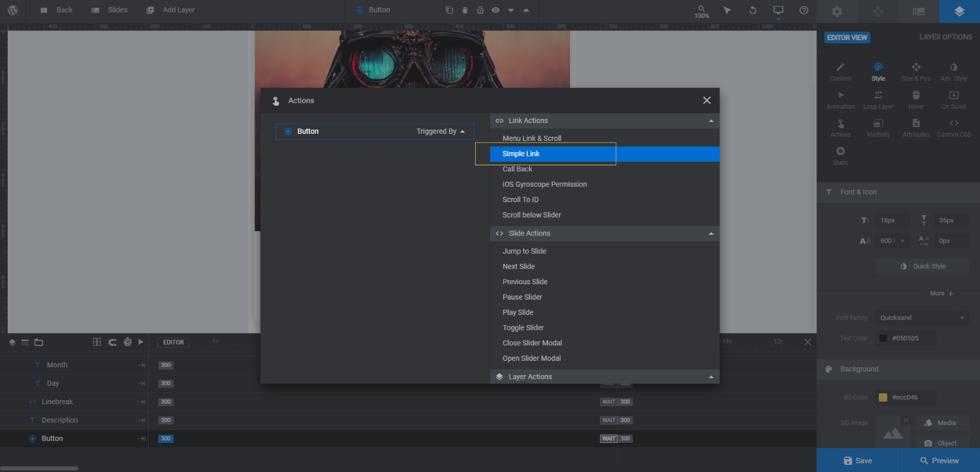Open the help question mark

[x=804, y=10]
